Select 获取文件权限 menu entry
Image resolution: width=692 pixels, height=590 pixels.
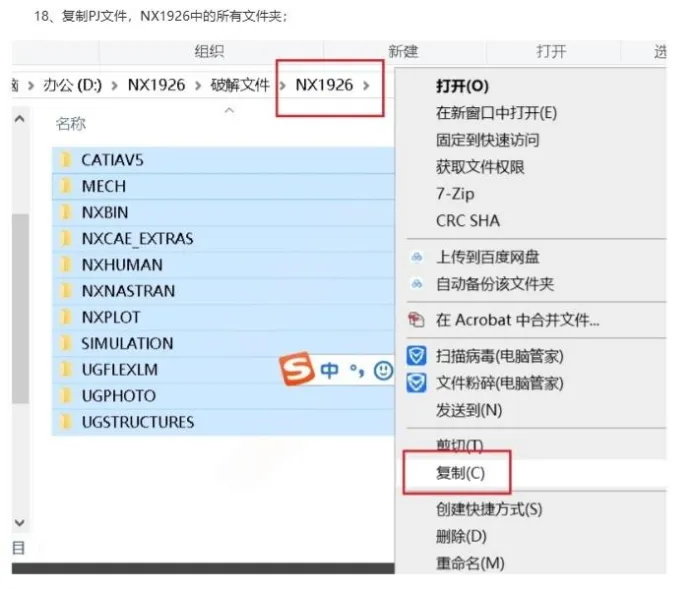pyautogui.click(x=480, y=167)
